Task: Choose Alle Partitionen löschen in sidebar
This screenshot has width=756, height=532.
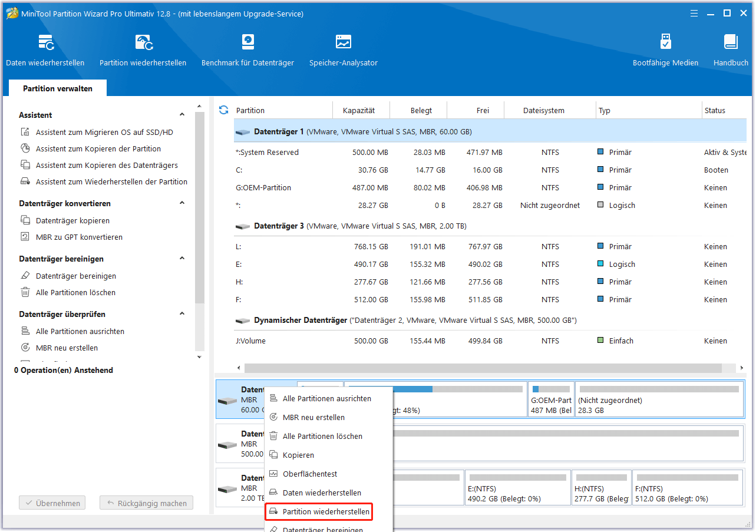Action: (75, 293)
